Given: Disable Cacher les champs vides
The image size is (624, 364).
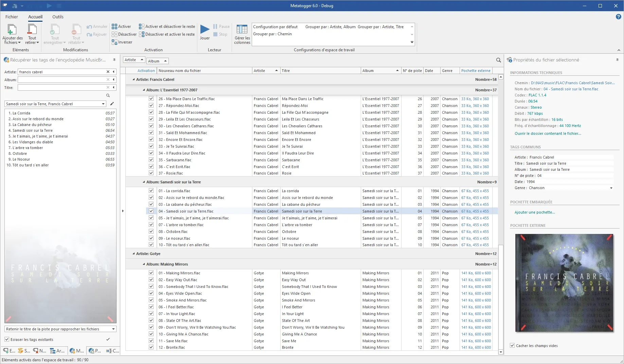Looking at the screenshot, I should coord(512,345).
